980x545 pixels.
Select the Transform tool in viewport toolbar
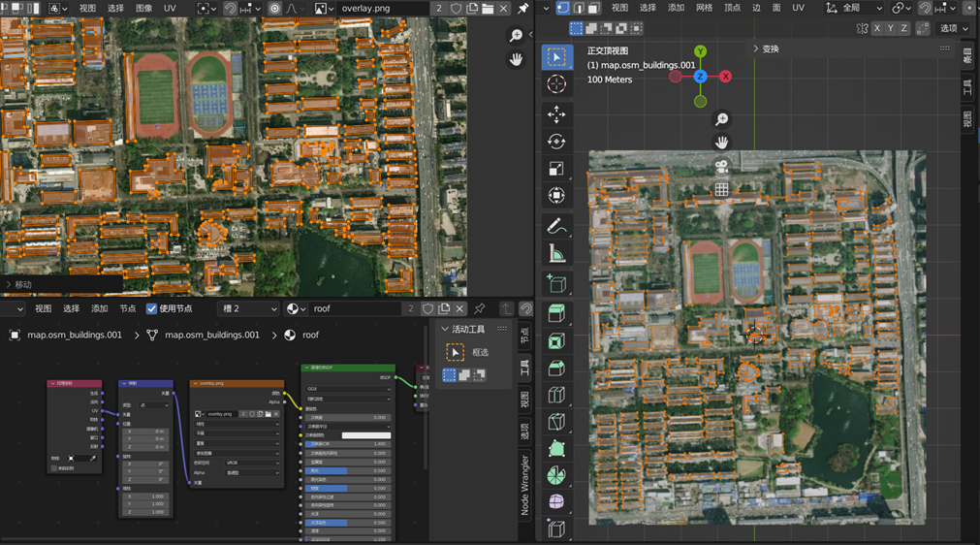point(556,196)
